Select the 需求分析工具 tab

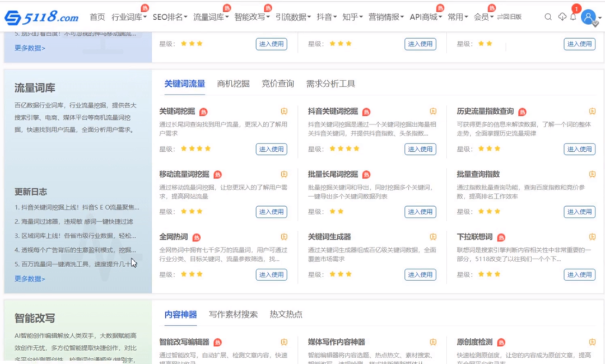point(331,83)
